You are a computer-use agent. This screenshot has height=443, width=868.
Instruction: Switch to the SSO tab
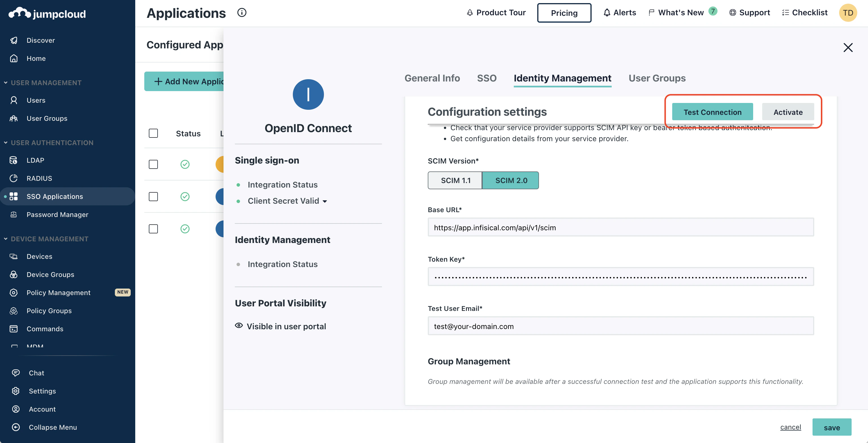click(487, 78)
